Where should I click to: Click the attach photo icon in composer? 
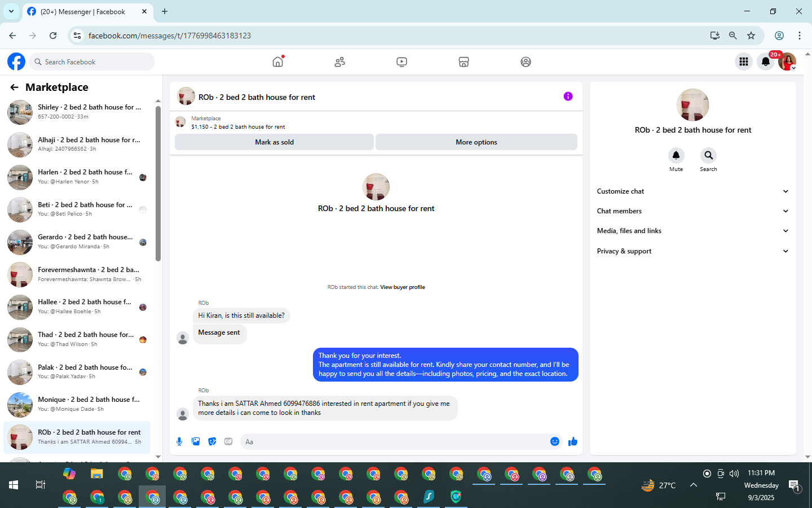(196, 441)
